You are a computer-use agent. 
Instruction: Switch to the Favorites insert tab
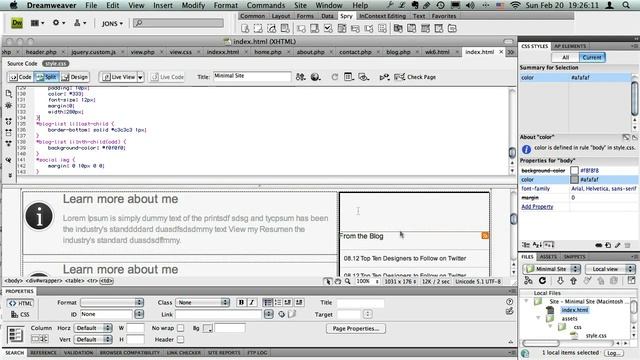(x=444, y=16)
